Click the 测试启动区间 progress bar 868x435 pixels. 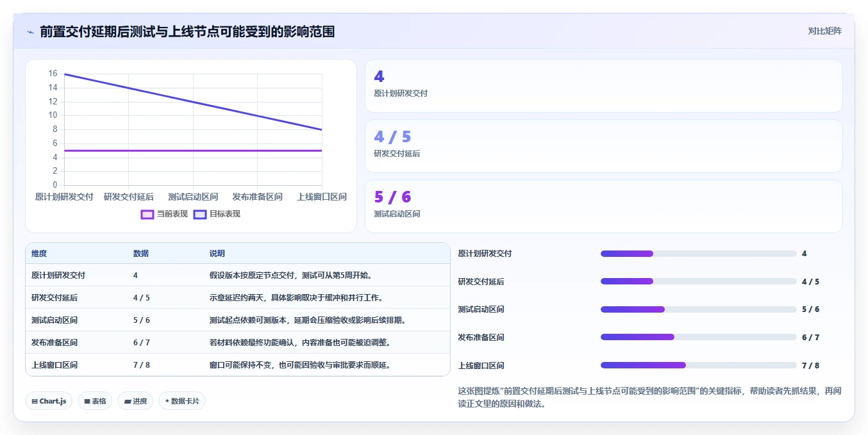[x=698, y=309]
